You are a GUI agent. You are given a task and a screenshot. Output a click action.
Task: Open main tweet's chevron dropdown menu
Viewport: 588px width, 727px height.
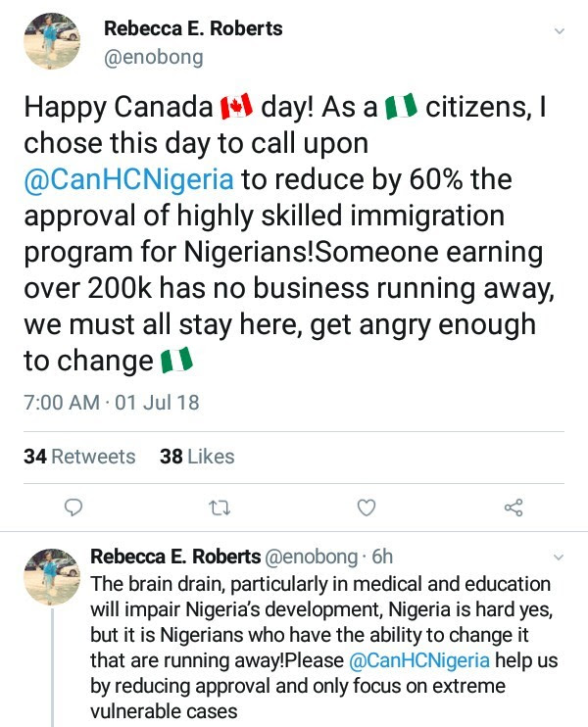point(560,30)
